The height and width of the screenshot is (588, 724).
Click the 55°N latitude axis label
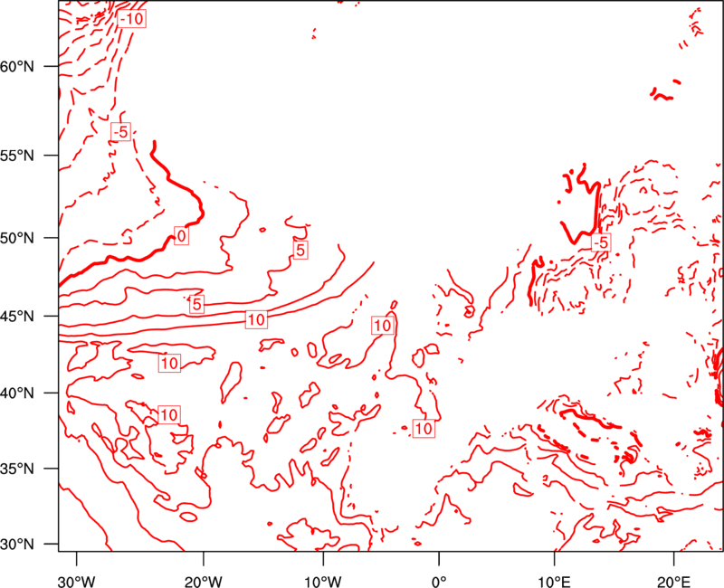click(17, 155)
